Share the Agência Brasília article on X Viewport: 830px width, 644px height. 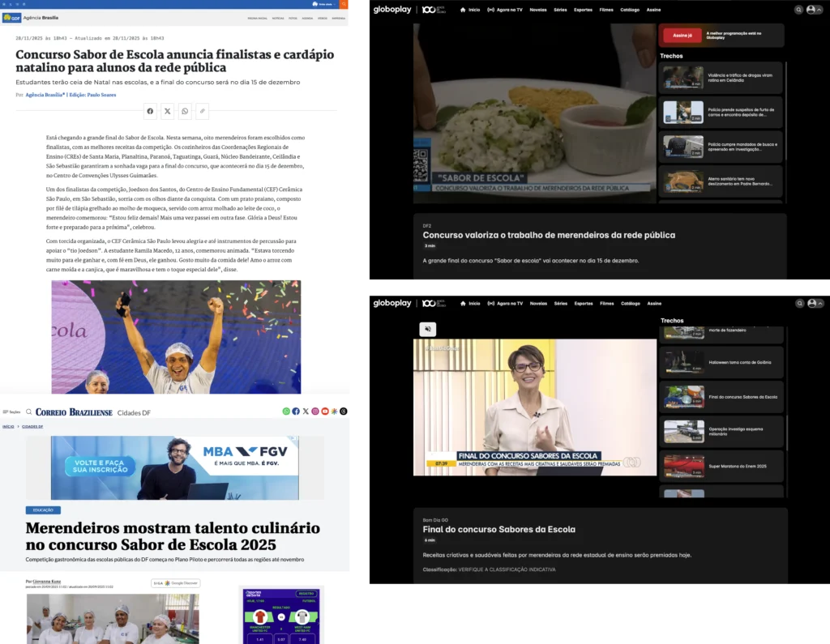coord(168,111)
